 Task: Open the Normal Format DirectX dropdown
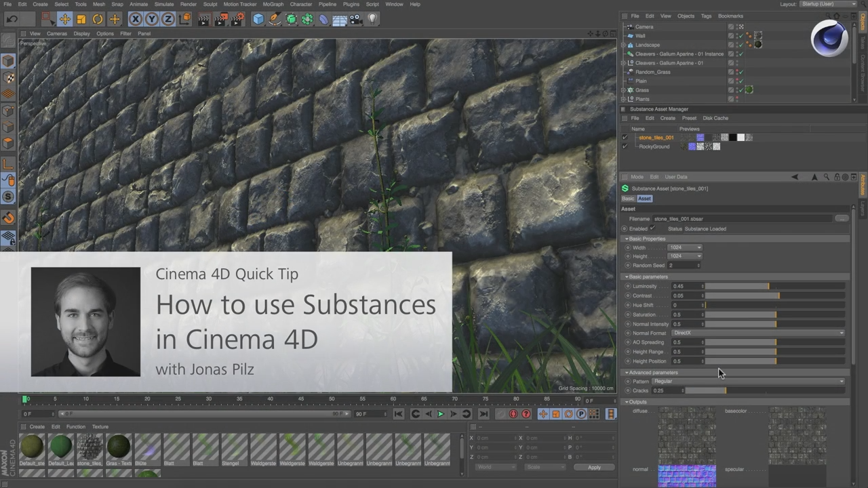coord(757,333)
